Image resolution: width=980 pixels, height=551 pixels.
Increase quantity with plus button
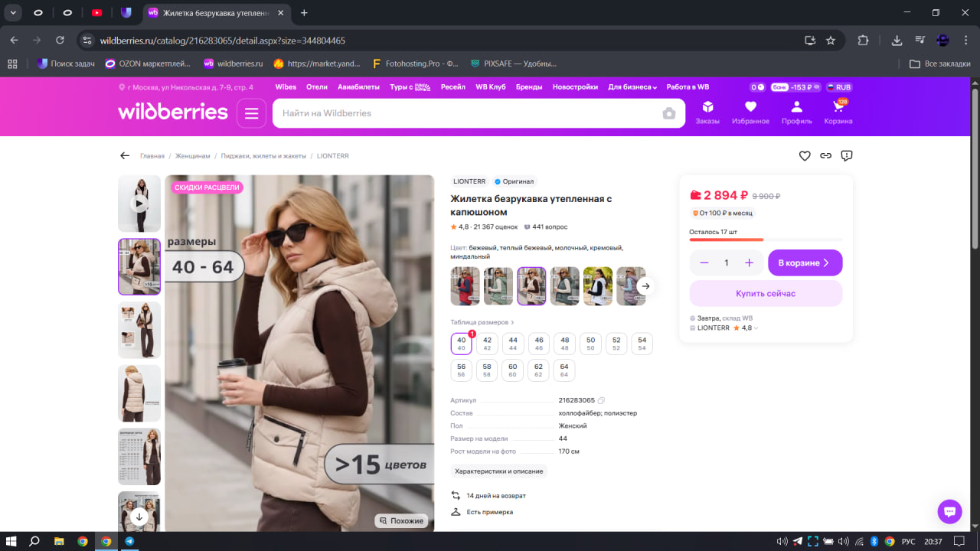749,263
